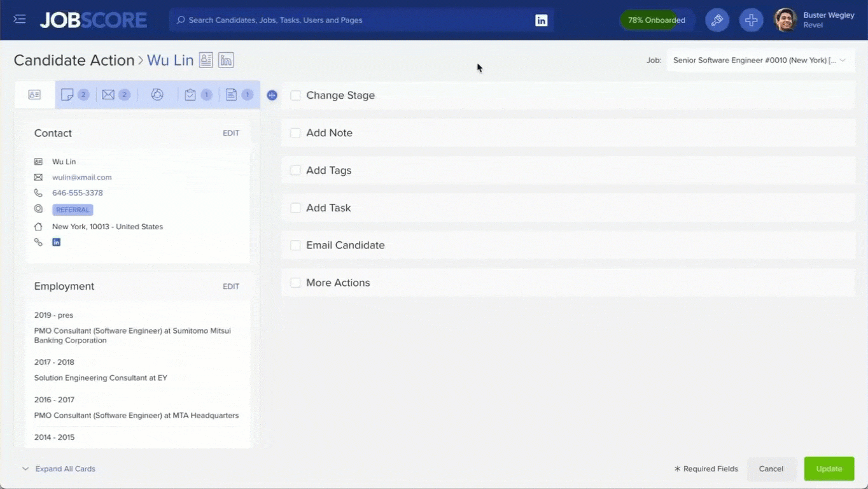Click 'PMO Consultant at Sumitomo Mitsui' entry
Image resolution: width=868 pixels, height=489 pixels.
tap(132, 336)
